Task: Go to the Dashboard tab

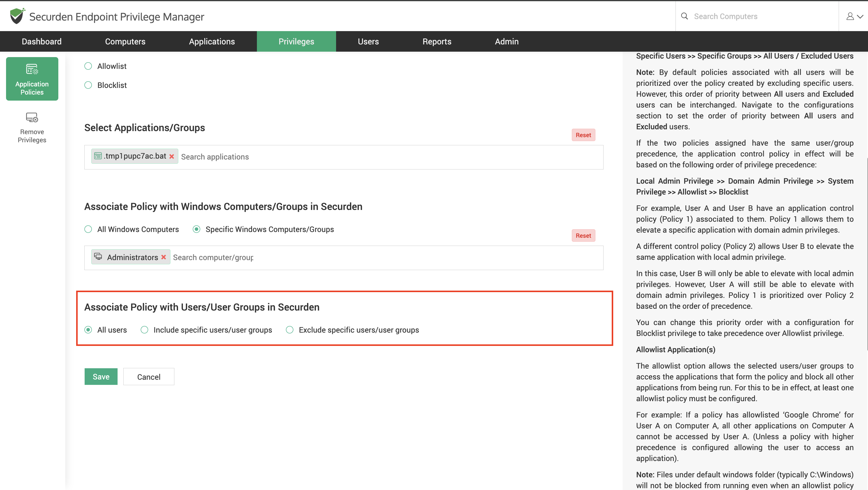Action: click(42, 41)
